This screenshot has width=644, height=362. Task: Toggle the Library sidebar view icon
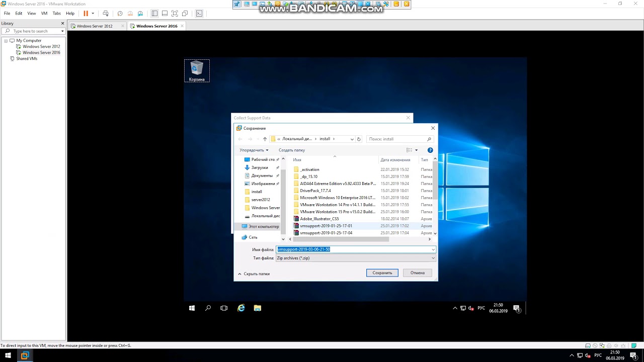(x=154, y=14)
